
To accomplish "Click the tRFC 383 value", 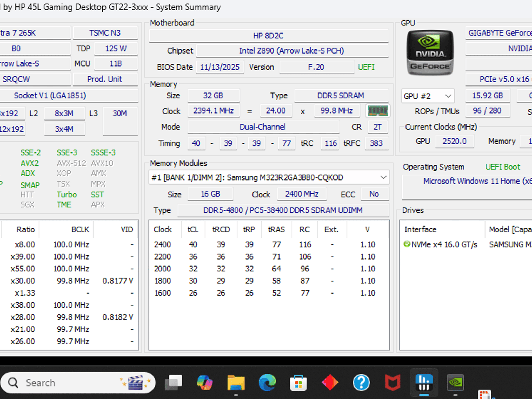I will click(376, 143).
